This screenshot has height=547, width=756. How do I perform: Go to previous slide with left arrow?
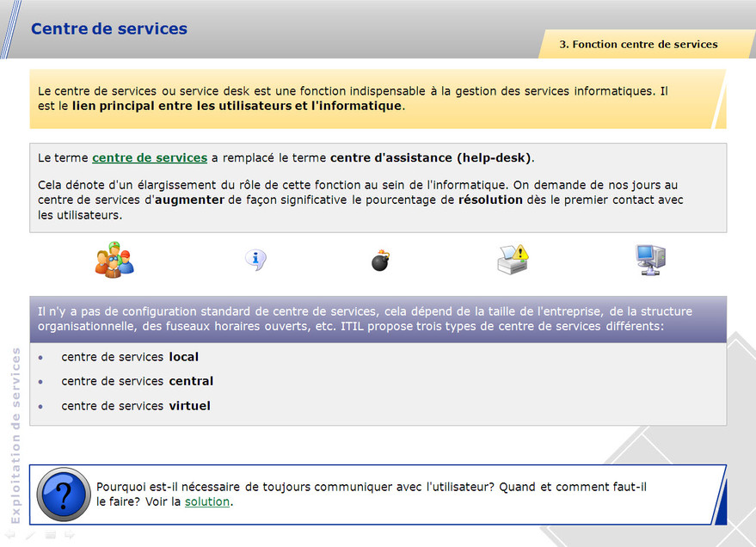[11, 535]
